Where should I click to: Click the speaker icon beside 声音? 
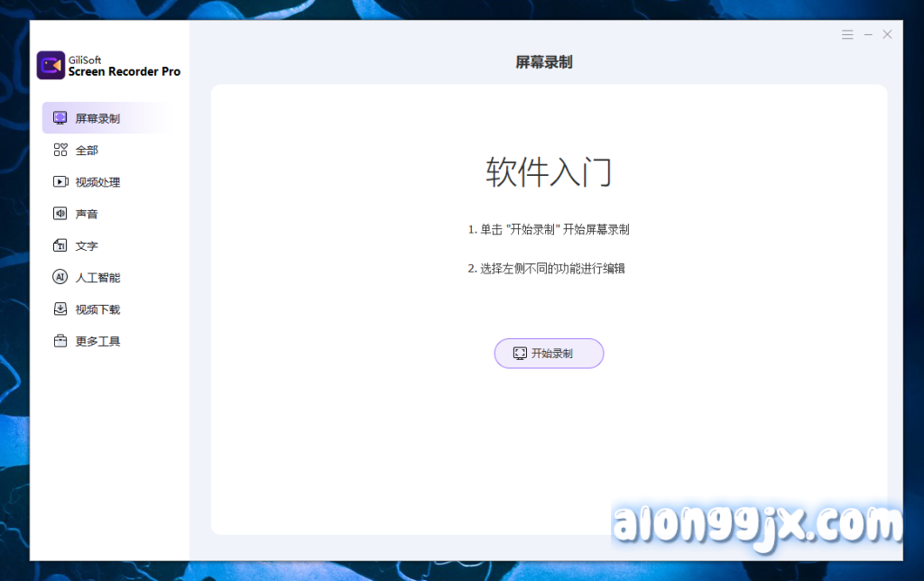(60, 214)
